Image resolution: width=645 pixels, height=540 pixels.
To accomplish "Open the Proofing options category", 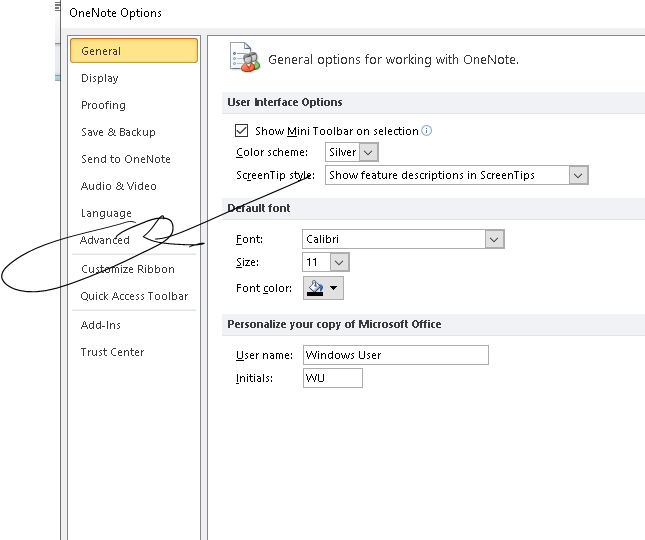I will coord(103,105).
